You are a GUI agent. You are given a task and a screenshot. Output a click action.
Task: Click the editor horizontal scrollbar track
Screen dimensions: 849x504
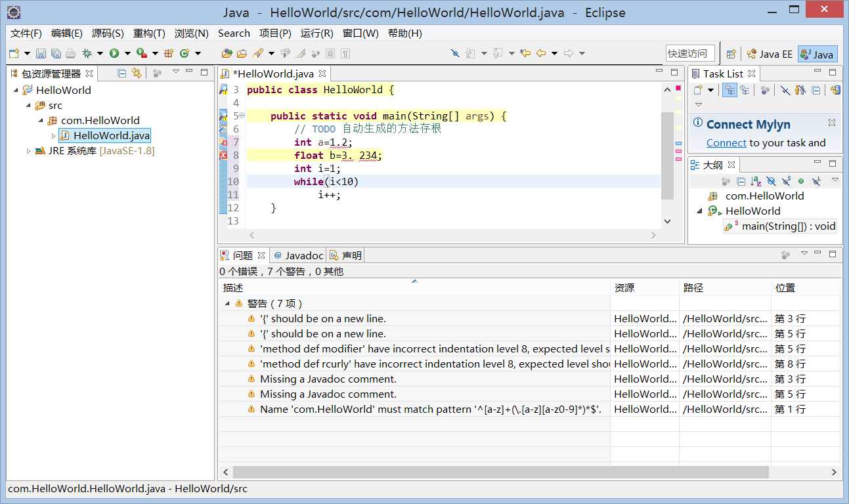click(453, 234)
